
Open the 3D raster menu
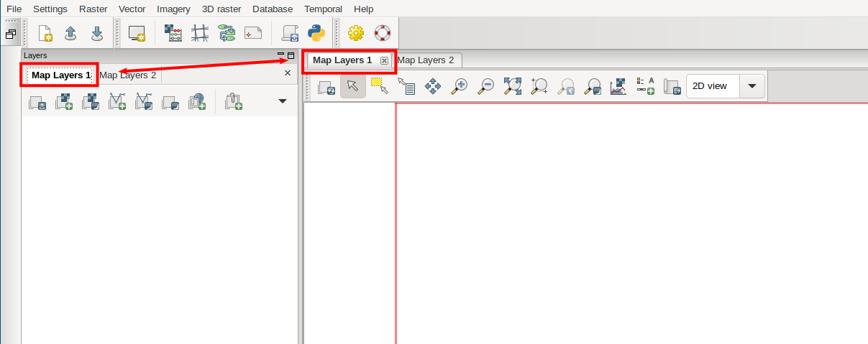[x=221, y=9]
